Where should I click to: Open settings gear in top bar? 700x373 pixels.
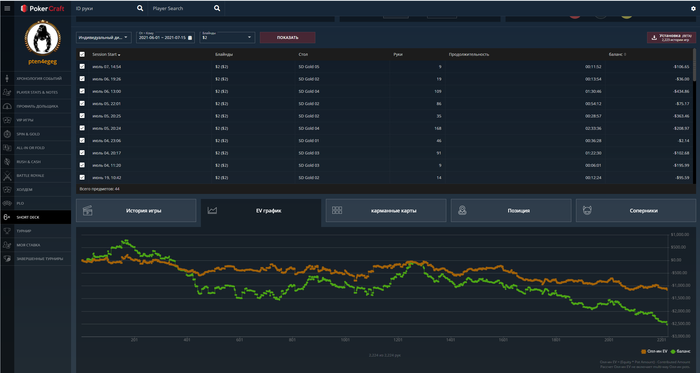point(693,8)
